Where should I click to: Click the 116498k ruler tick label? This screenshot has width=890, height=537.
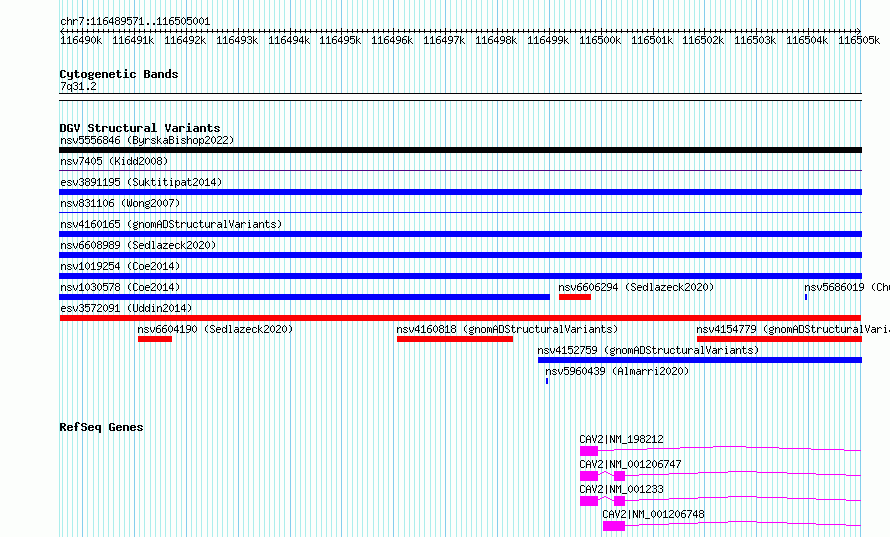(496, 40)
